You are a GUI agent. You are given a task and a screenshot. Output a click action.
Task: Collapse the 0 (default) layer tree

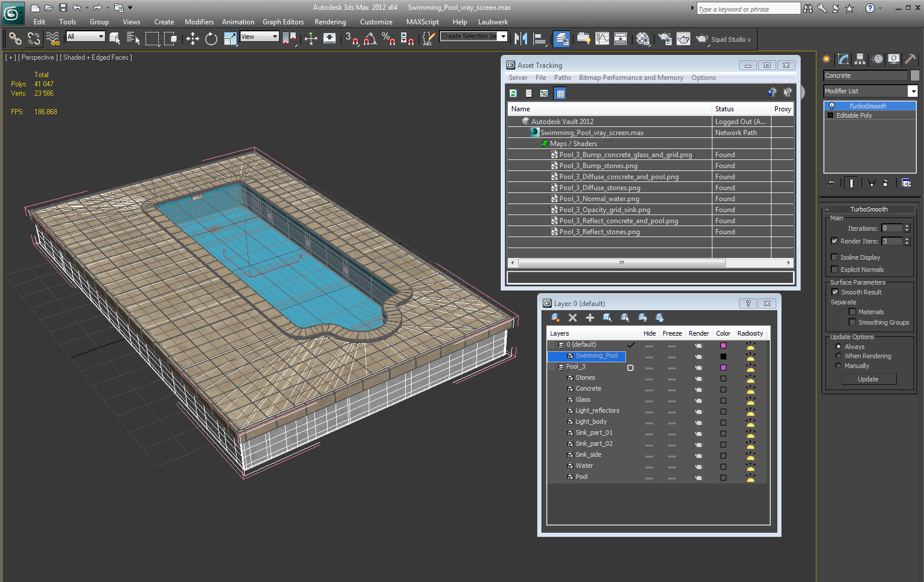[552, 345]
